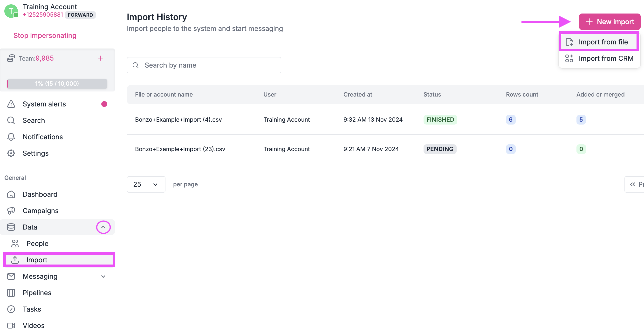Click the 1% (15 / 10,000) usage bar

[x=57, y=84]
